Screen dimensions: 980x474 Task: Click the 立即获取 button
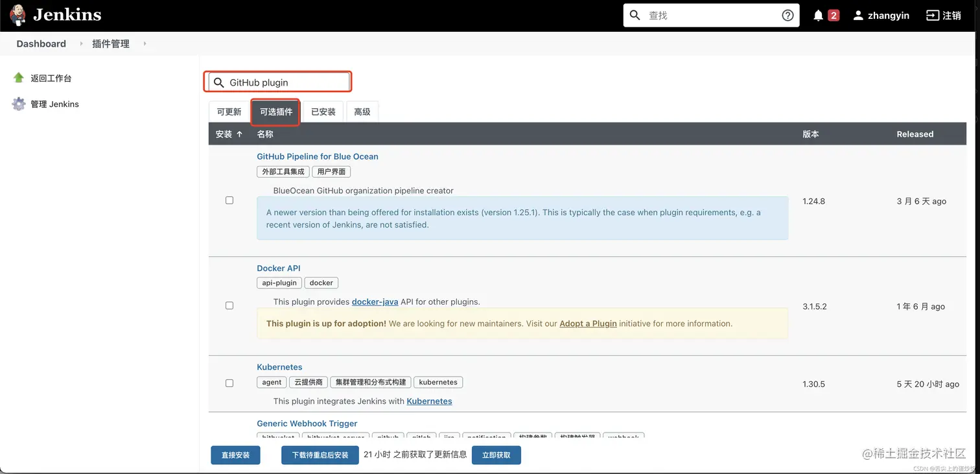(x=496, y=455)
